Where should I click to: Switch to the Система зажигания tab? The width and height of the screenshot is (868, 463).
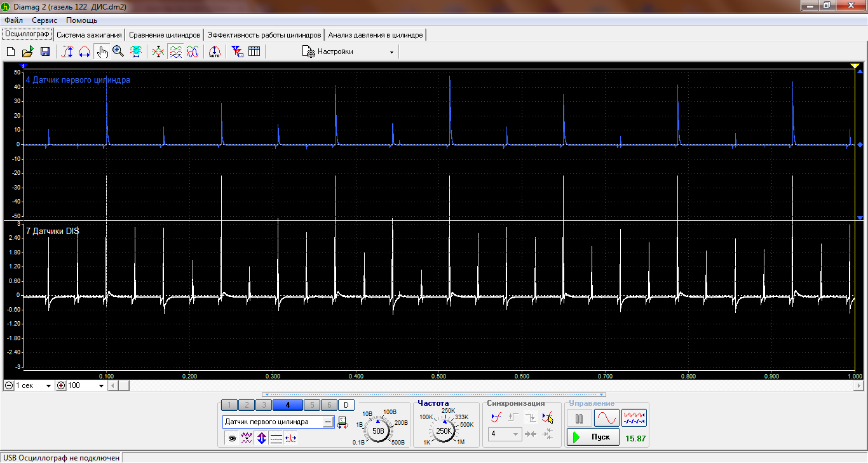point(89,35)
